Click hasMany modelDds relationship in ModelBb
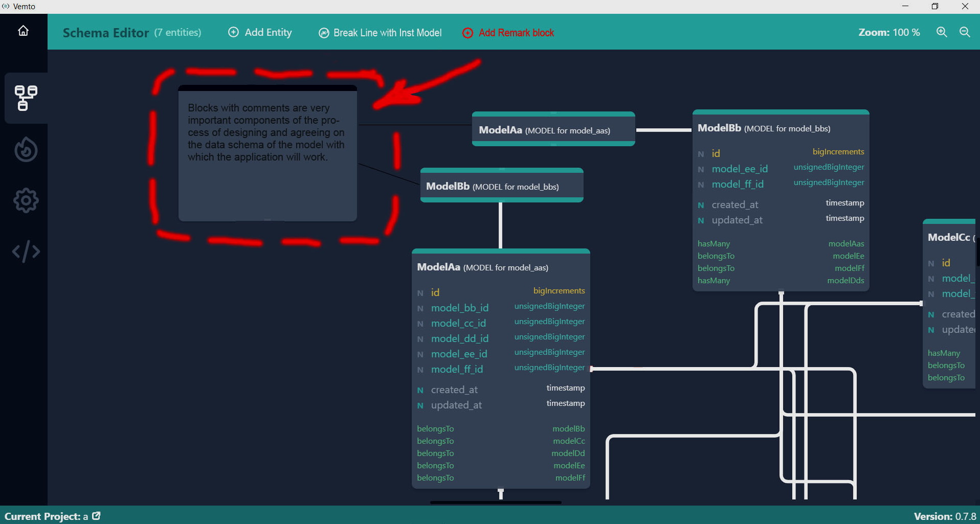Viewport: 980px width, 524px height. tap(781, 280)
